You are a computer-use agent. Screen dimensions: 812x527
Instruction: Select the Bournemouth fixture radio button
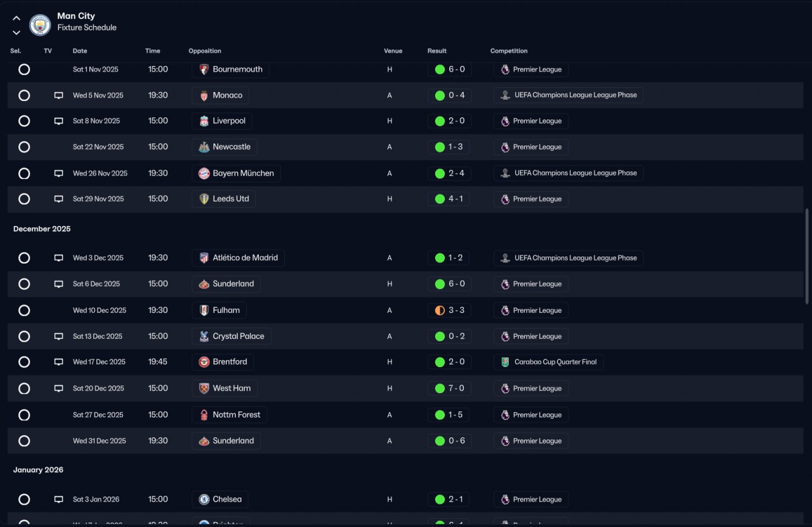[24, 69]
